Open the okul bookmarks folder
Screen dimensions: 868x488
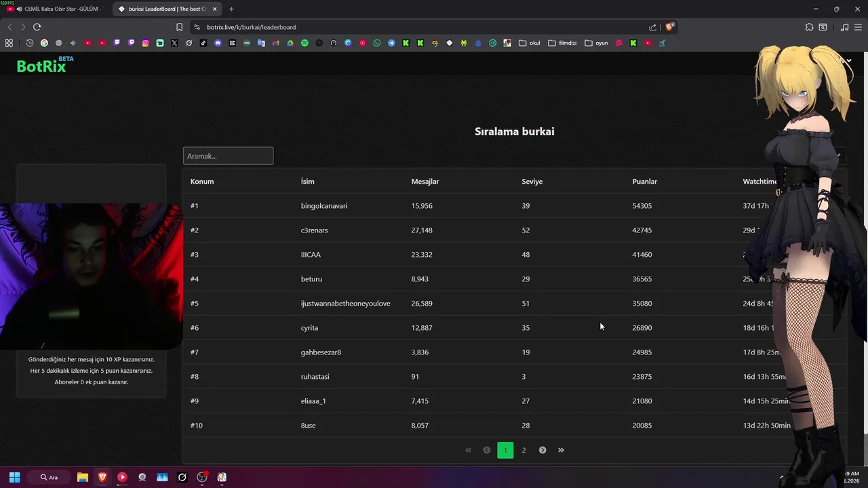(530, 43)
